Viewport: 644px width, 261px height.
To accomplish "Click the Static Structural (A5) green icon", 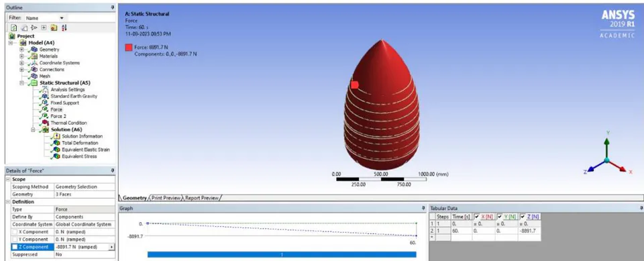I will [34, 83].
